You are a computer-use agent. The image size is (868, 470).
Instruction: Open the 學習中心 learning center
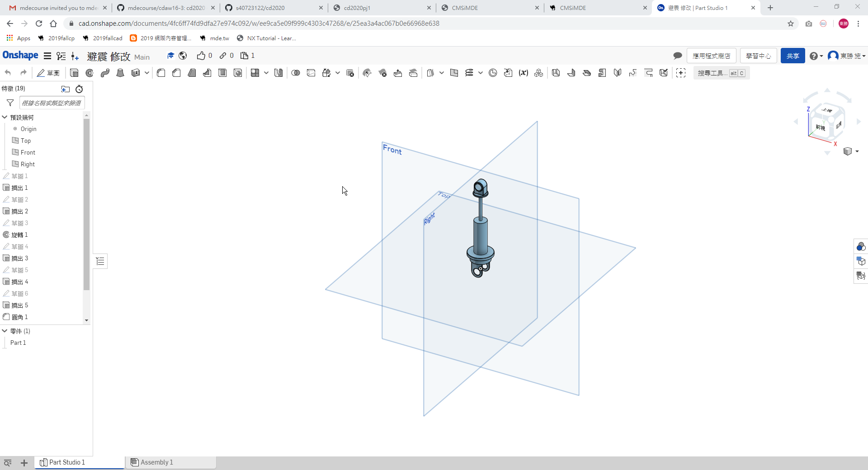(x=758, y=56)
